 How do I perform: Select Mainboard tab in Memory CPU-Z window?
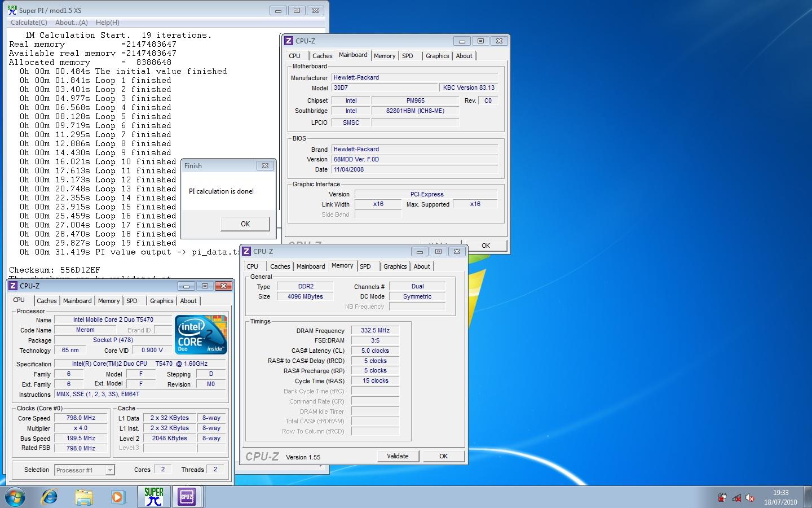coord(310,266)
